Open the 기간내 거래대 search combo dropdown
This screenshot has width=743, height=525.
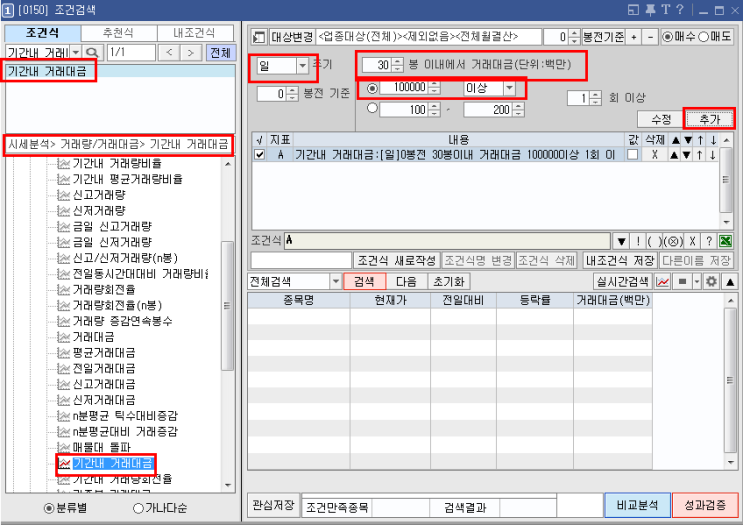coord(76,53)
